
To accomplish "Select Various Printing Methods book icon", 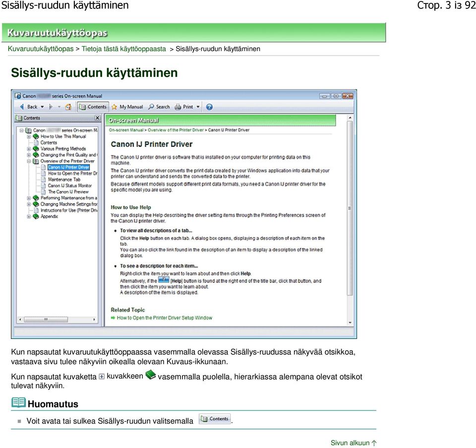I will tap(36, 149).
